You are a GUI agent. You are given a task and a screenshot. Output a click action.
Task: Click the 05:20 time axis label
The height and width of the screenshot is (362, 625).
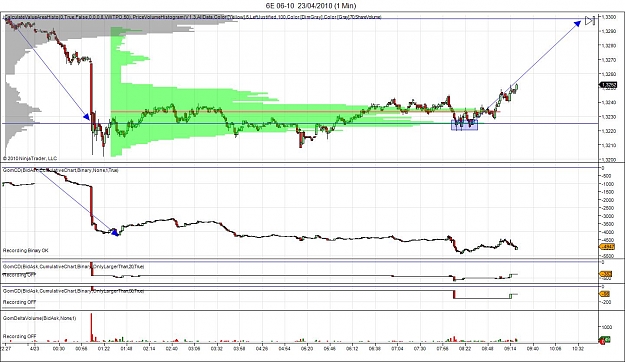click(x=307, y=349)
